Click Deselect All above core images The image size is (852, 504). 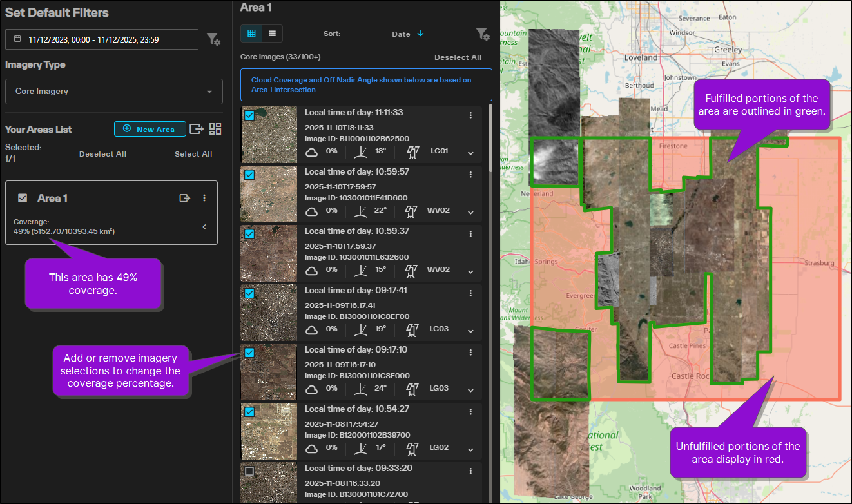coord(458,57)
